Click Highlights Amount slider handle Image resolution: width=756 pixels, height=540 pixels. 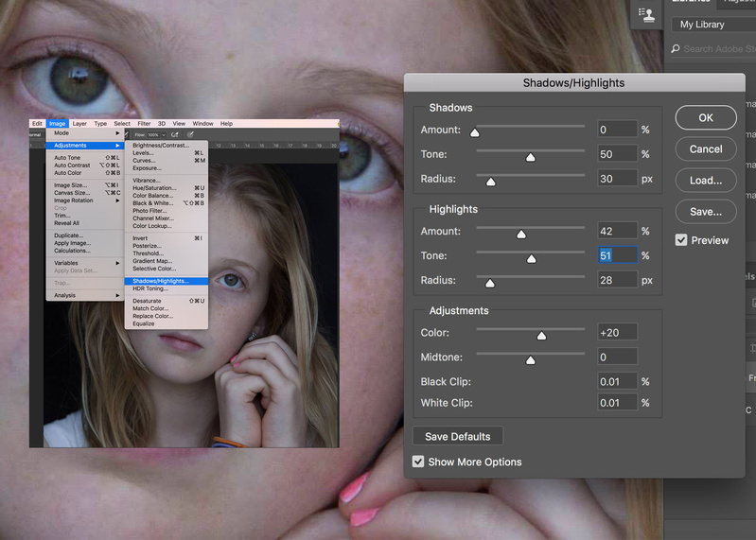click(x=521, y=235)
